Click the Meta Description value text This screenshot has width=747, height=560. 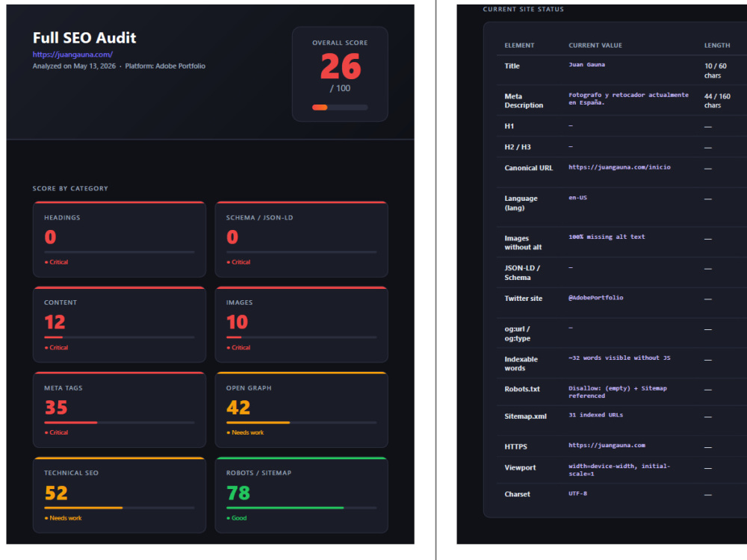[x=628, y=99]
